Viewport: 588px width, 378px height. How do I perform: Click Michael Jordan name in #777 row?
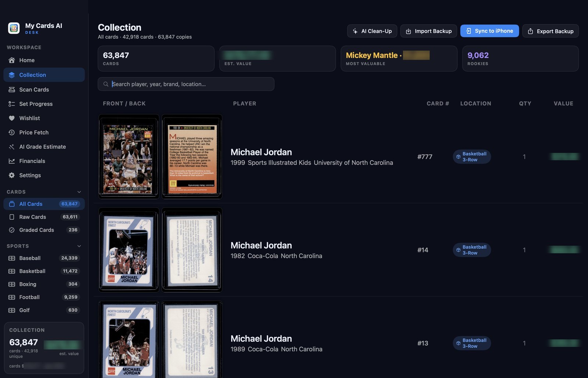261,152
